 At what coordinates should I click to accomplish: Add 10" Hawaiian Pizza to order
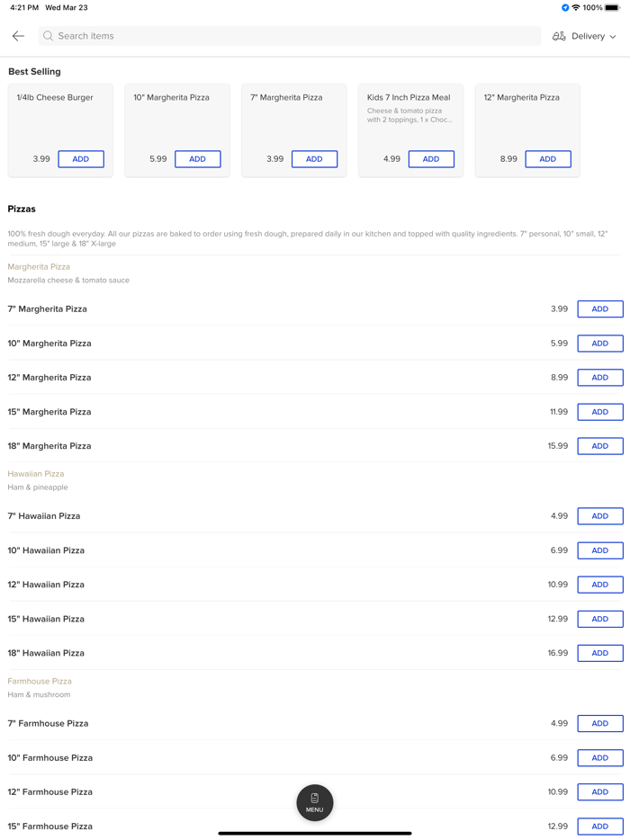click(x=600, y=550)
